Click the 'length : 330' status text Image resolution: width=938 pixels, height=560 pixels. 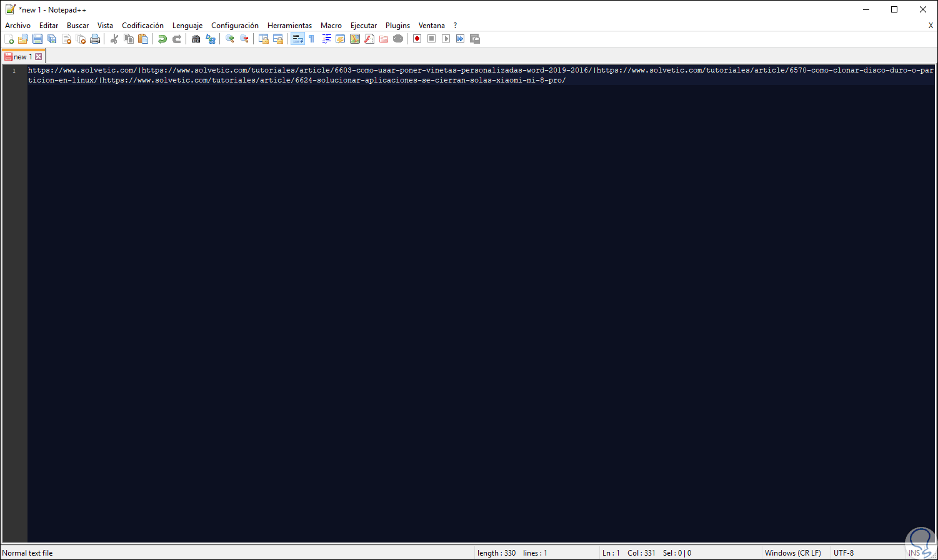[497, 553]
